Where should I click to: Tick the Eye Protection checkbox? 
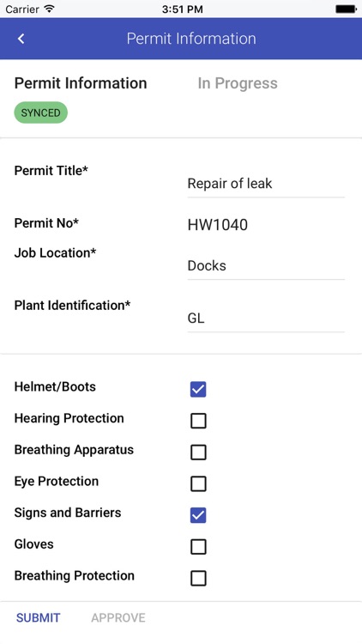(x=198, y=483)
